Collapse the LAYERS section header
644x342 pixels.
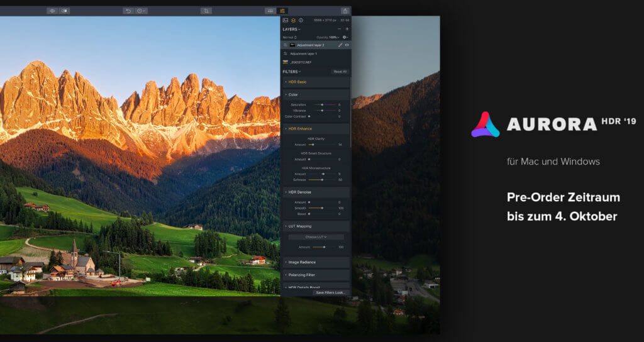click(x=291, y=29)
